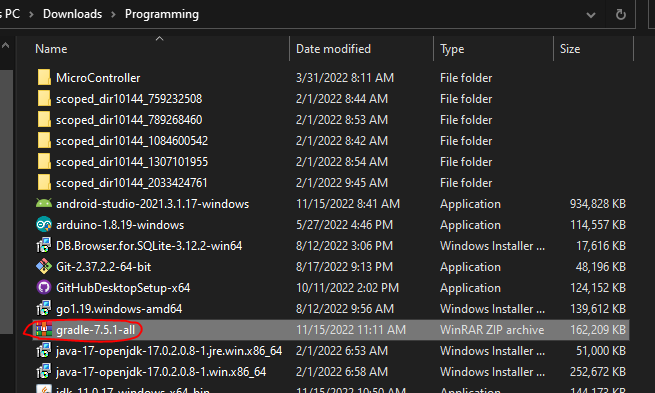Open the MicroController folder icon

(44, 78)
